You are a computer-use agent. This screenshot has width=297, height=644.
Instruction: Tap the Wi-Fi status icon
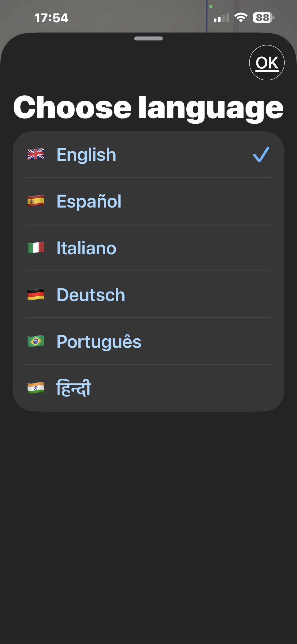pyautogui.click(x=241, y=18)
